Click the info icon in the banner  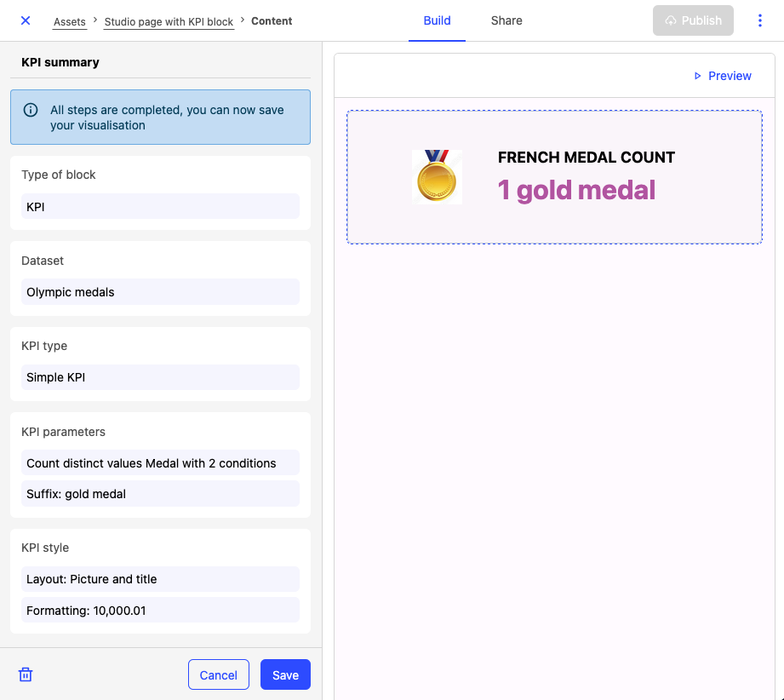point(31,110)
